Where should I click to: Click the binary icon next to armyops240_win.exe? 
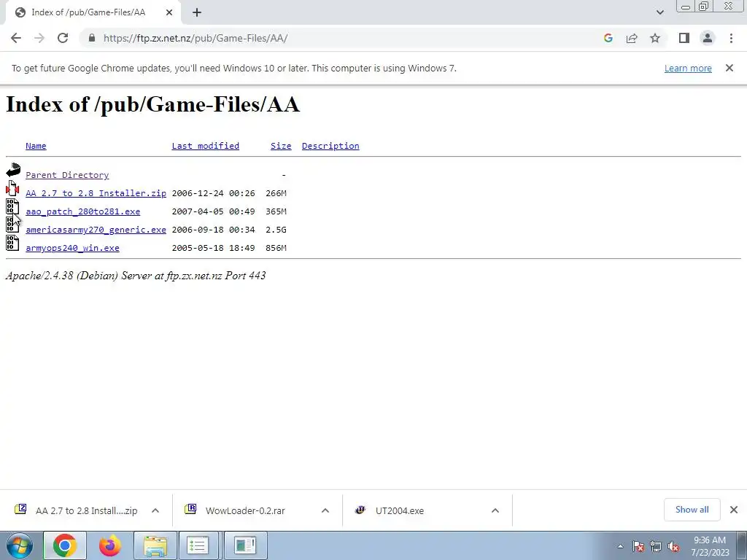coord(12,243)
